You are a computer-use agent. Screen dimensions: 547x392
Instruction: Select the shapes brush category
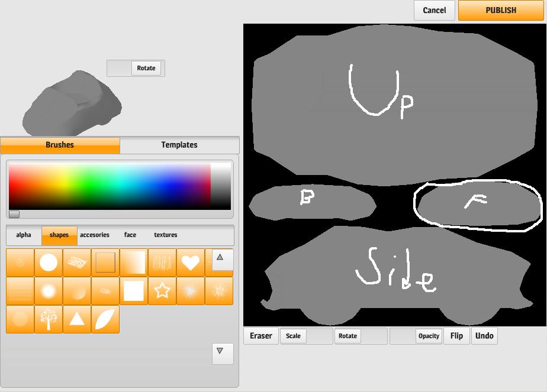(59, 235)
